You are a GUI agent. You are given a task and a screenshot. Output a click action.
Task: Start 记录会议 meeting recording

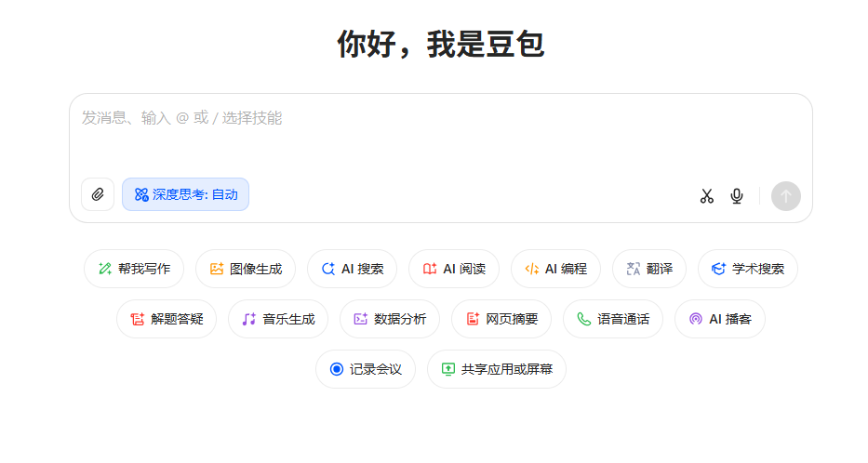pos(366,369)
